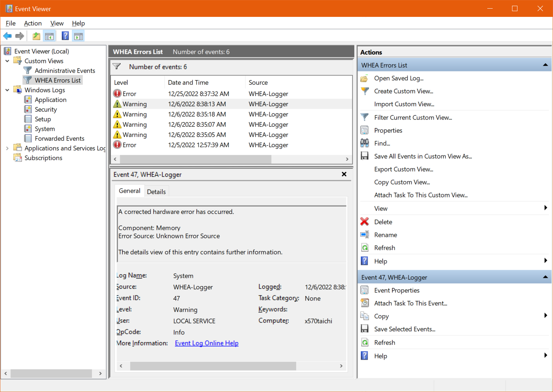Sort by Date and Time column header
The image size is (553, 392).
pyautogui.click(x=205, y=83)
